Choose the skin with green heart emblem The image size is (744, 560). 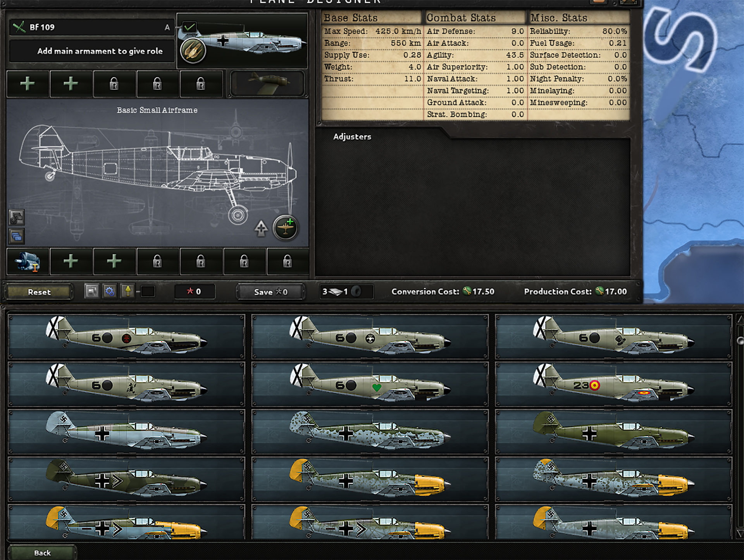370,384
